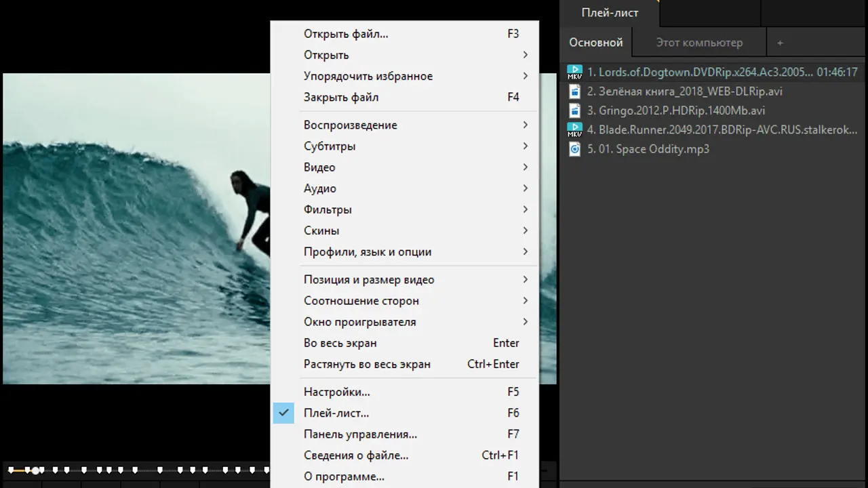Click the file icon of Зелёная книга
Image resolution: width=868 pixels, height=488 pixels.
(x=574, y=91)
